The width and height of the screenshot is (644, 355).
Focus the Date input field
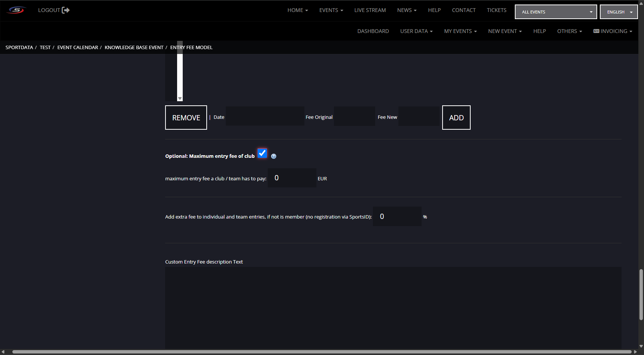tap(265, 116)
